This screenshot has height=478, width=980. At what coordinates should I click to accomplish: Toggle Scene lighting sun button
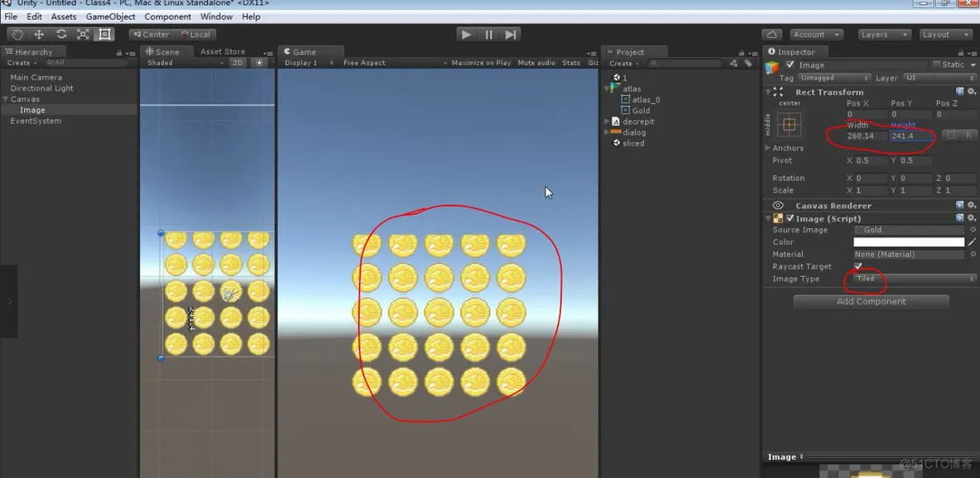tap(259, 63)
